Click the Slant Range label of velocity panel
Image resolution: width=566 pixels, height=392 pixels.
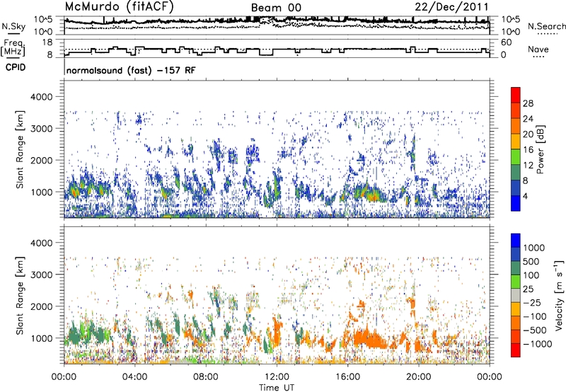pyautogui.click(x=20, y=295)
